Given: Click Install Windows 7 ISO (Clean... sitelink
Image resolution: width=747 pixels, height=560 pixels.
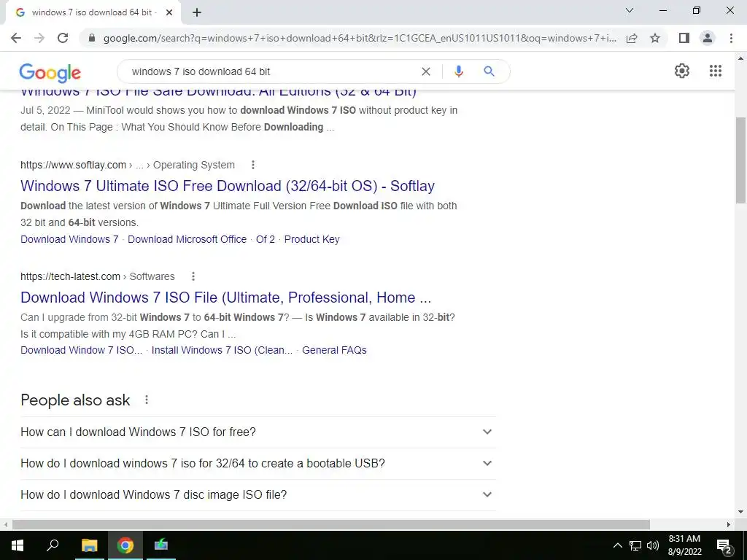Looking at the screenshot, I should click(x=222, y=350).
